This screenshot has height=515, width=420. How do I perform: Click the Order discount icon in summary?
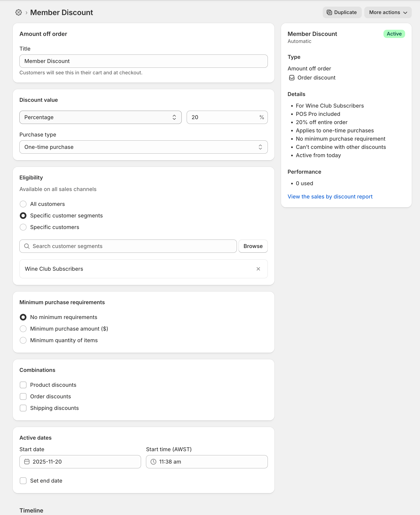[292, 78]
